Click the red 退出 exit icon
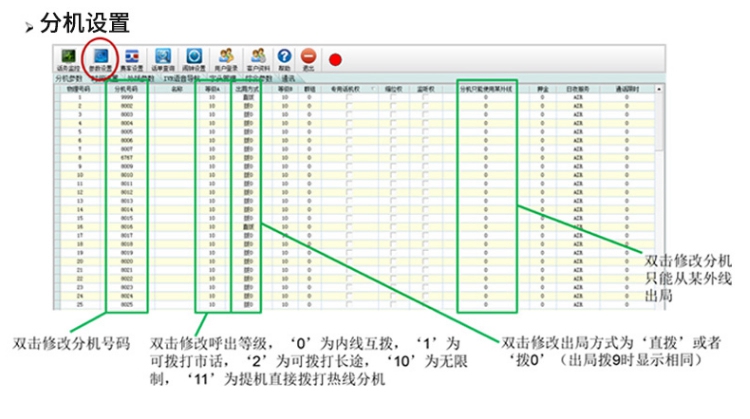Image resolution: width=750 pixels, height=419 pixels. coord(309,58)
